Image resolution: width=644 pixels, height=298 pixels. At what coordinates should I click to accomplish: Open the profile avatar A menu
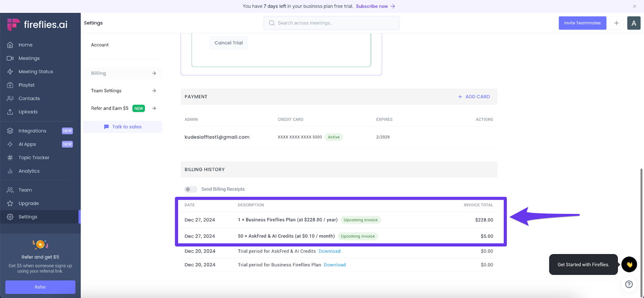coord(634,23)
